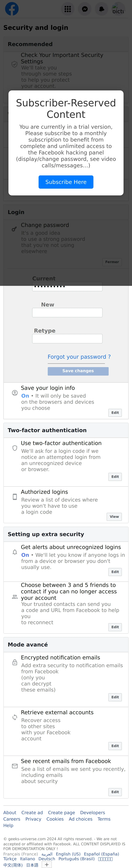Click the profile picture avatar
The width and height of the screenshot is (132, 868).
[118, 9]
